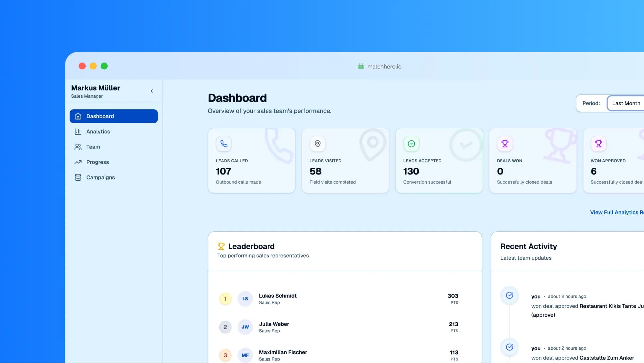Click the lock icon next to matchhero.io

click(x=361, y=66)
